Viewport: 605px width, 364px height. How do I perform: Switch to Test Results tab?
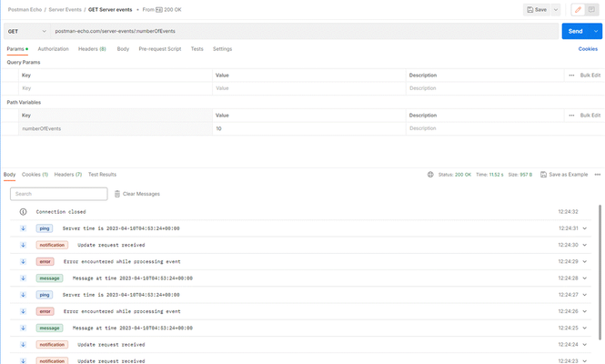(x=102, y=175)
